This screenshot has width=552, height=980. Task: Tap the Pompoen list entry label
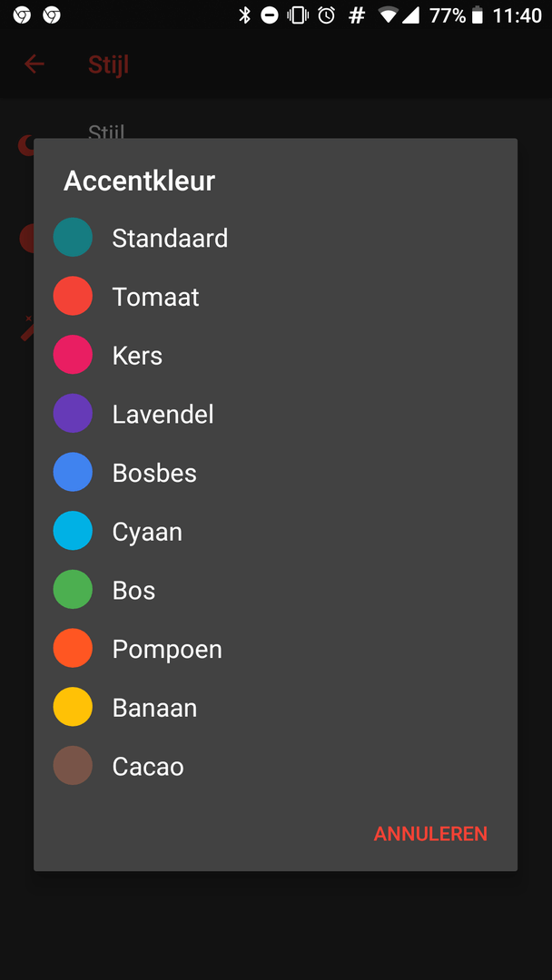coord(167,649)
